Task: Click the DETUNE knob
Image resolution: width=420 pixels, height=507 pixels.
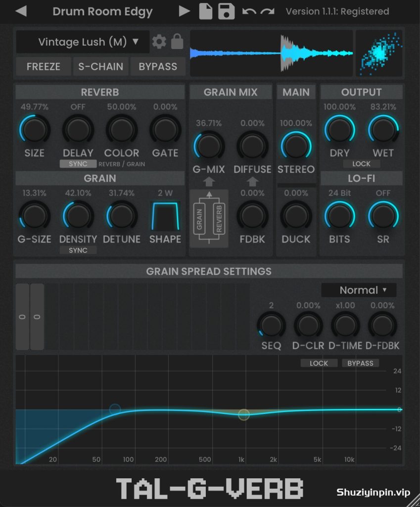Action: (122, 216)
